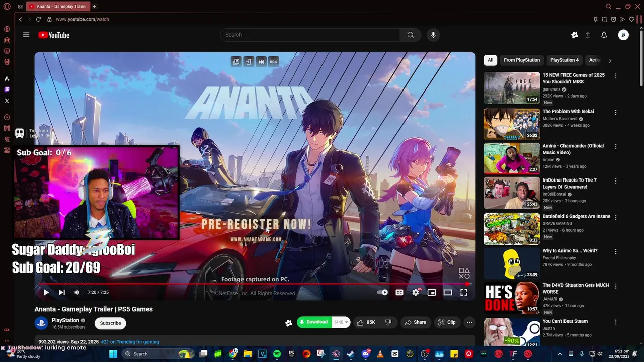Show hidden system tray icons
The image size is (644, 362).
560,354
